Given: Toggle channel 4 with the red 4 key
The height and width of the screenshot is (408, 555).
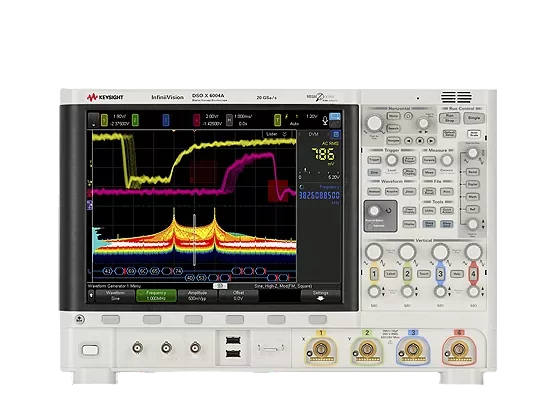Looking at the screenshot, I should click(x=473, y=274).
